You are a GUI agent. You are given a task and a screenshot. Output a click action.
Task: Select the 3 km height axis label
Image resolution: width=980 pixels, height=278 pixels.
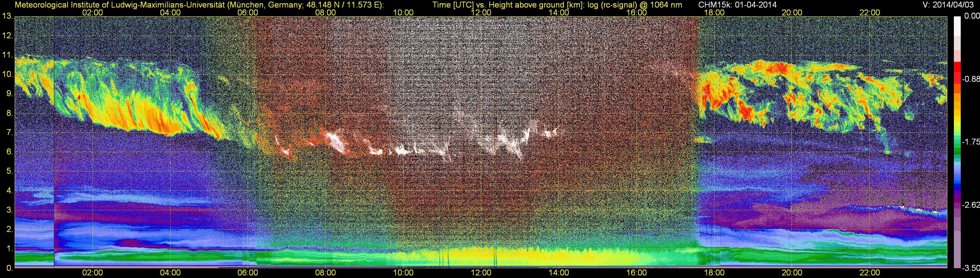click(x=9, y=210)
